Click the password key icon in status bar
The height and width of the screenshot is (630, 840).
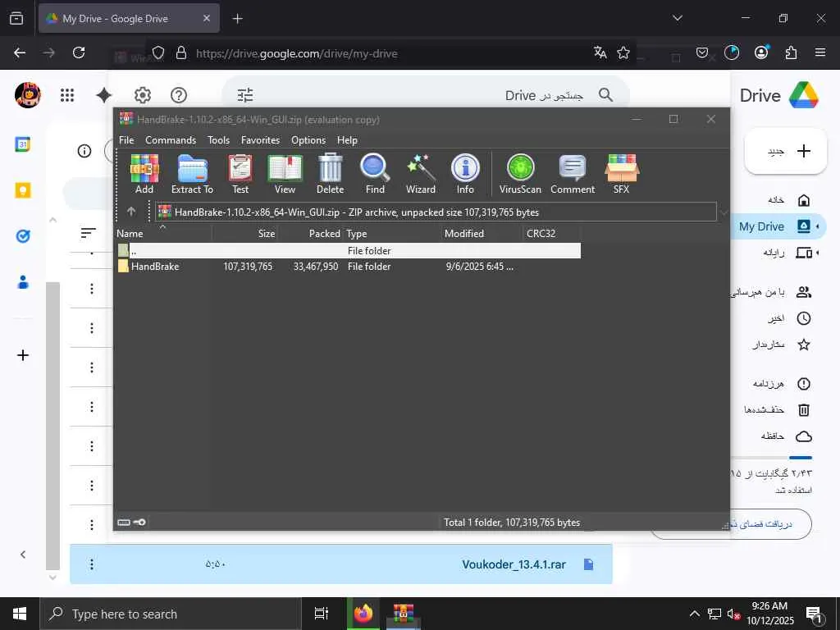139,523
